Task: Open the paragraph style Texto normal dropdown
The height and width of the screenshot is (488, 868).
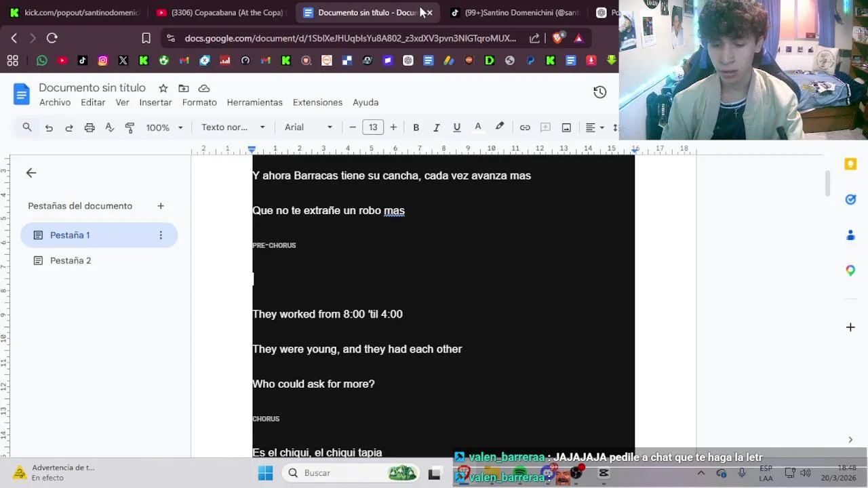Action: coord(233,127)
